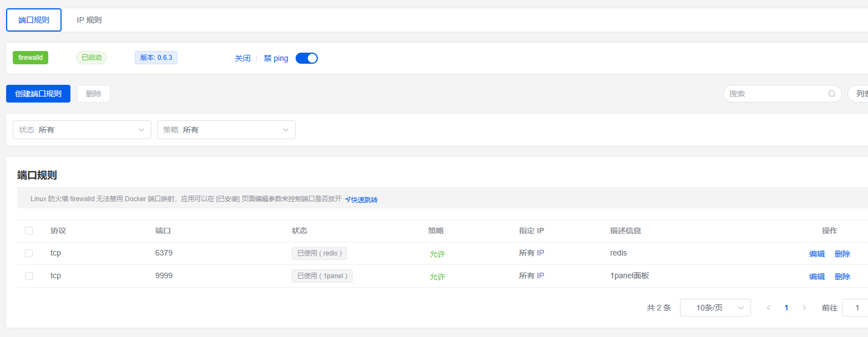Switch to IP 规则 tab

[x=89, y=20]
